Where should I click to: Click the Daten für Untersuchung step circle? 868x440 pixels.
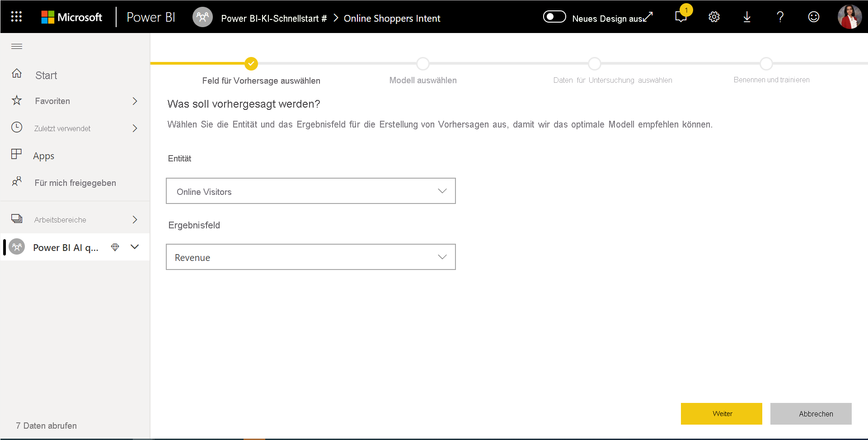click(x=595, y=64)
